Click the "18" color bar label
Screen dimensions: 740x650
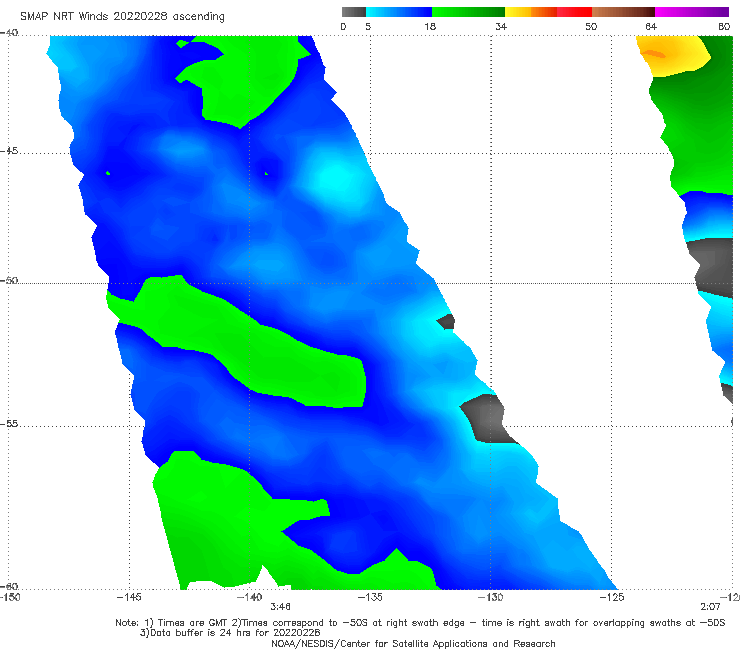pos(430,26)
